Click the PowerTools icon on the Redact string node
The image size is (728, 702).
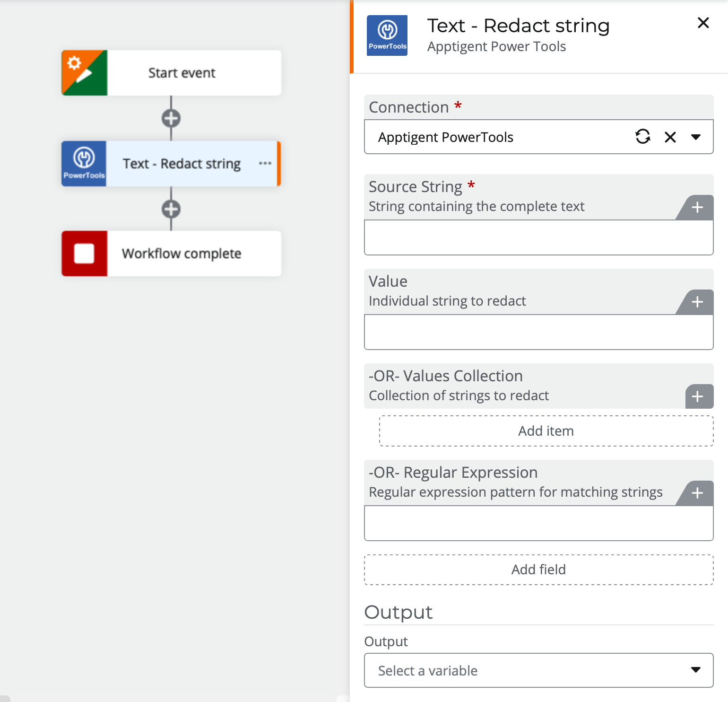click(84, 163)
